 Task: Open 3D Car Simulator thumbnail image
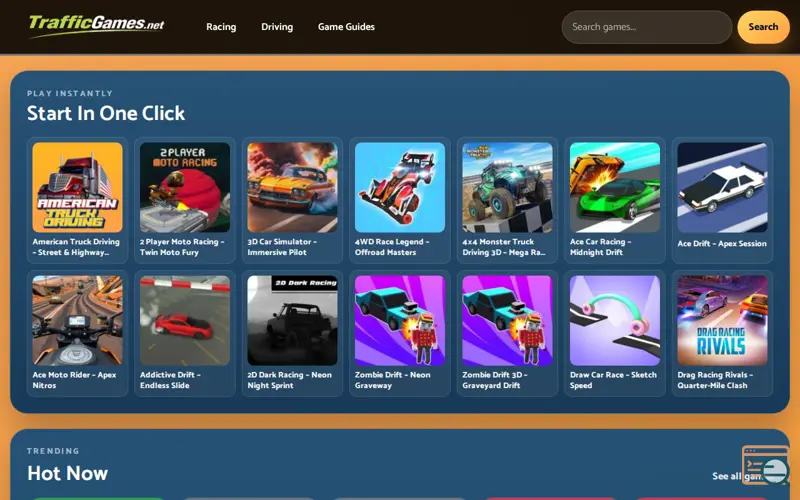pyautogui.click(x=292, y=187)
